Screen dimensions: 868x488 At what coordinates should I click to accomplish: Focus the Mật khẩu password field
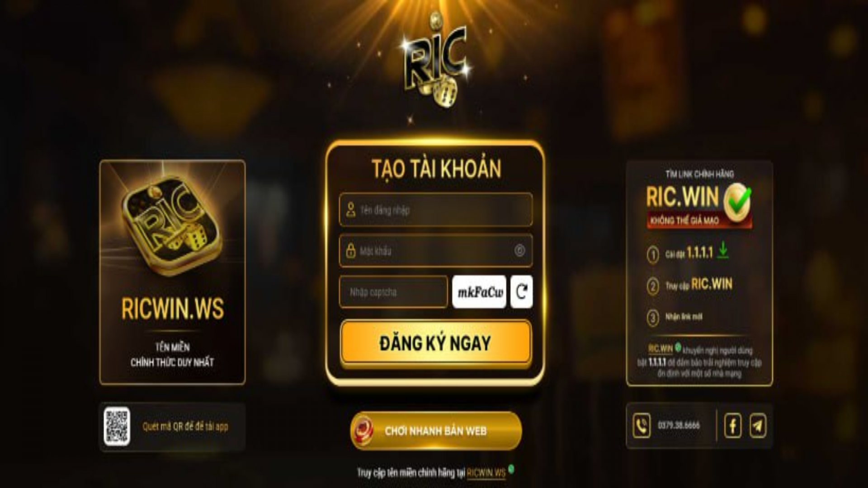point(436,250)
